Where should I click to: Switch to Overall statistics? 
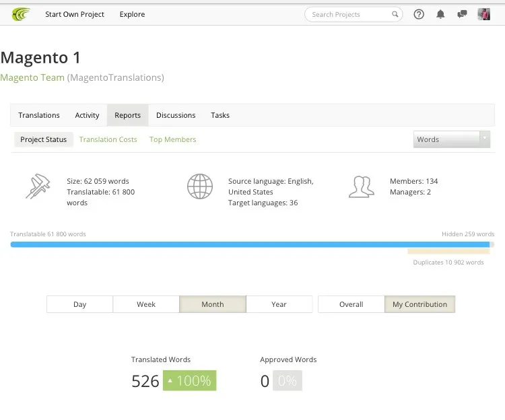tap(351, 304)
